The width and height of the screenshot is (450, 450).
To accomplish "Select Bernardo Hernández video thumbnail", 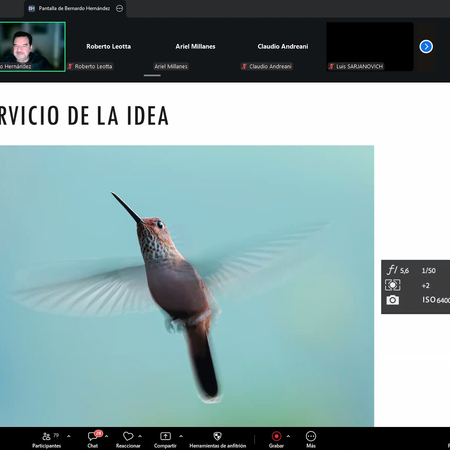I will click(32, 47).
